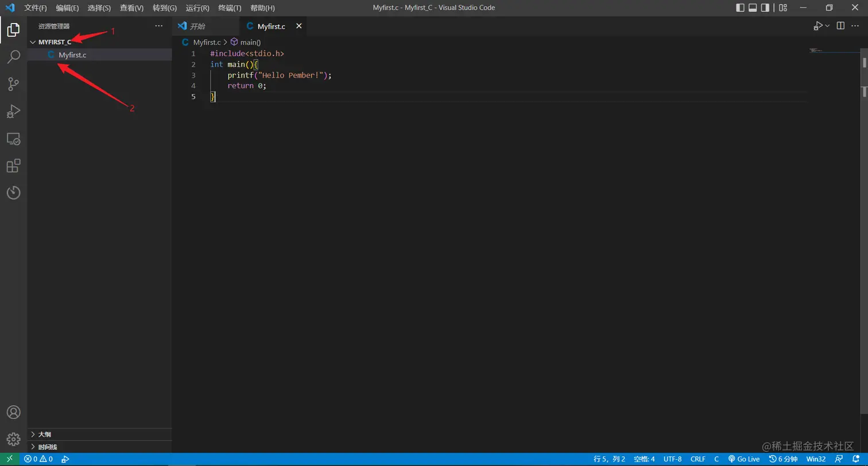Click the VS Code logo in title bar

pos(10,8)
